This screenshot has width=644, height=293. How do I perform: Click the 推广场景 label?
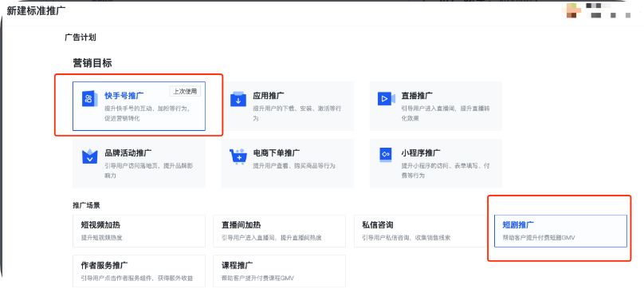click(86, 205)
